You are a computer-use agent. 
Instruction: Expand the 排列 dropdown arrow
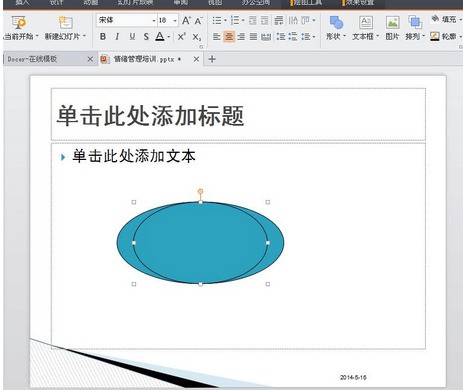click(424, 36)
